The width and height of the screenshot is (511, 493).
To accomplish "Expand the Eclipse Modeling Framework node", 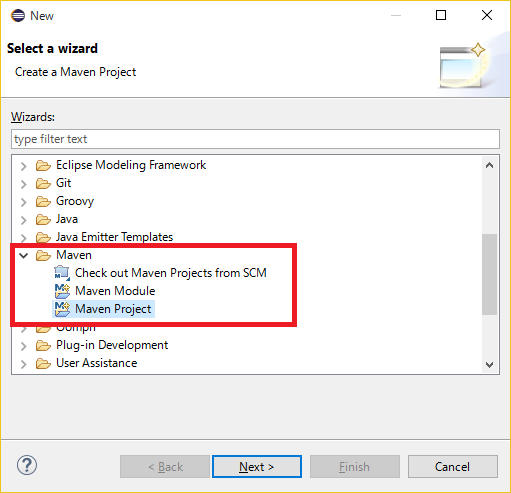I will pyautogui.click(x=24, y=166).
